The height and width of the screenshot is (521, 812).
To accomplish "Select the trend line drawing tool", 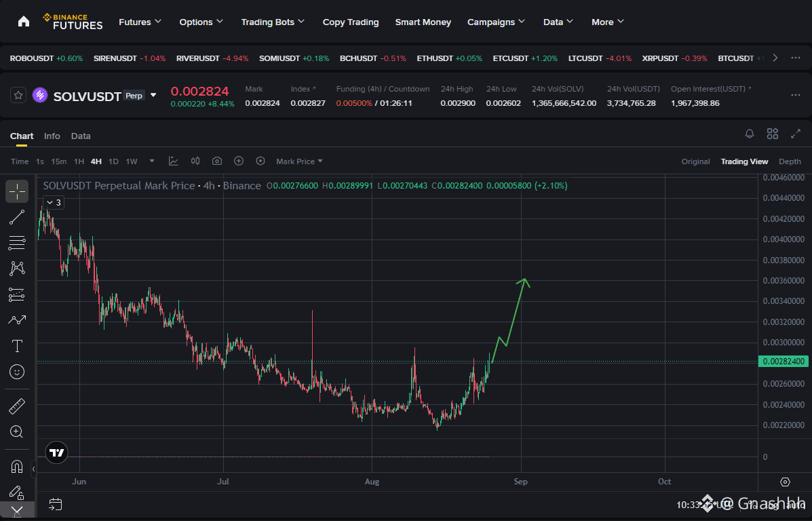I will (17, 217).
